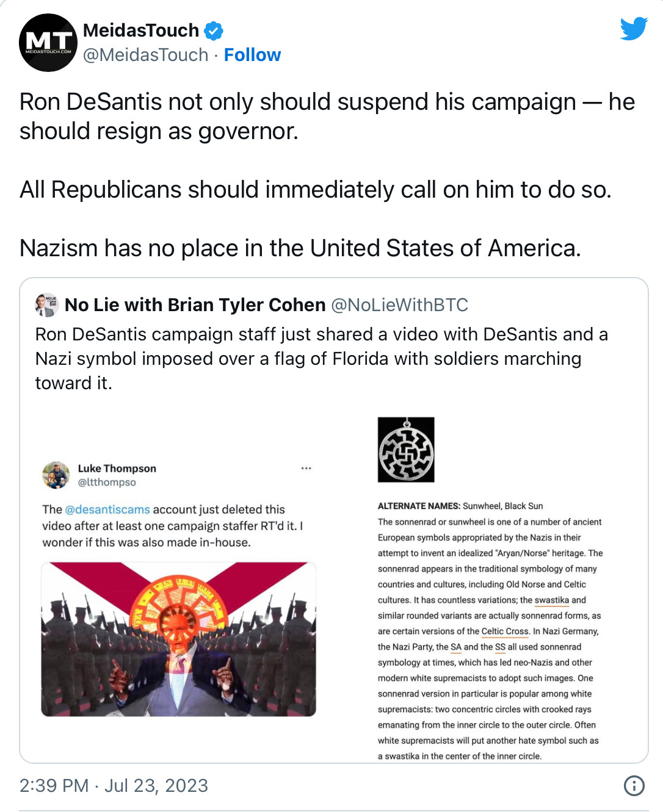The width and height of the screenshot is (663, 812).
Task: Click the MeidasTouch display name
Action: [141, 30]
